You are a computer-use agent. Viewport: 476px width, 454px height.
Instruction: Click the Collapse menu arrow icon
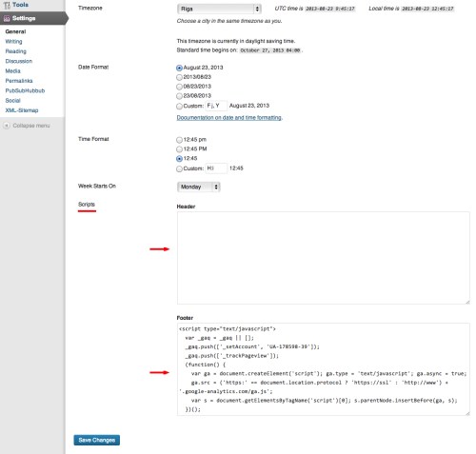pos(7,126)
